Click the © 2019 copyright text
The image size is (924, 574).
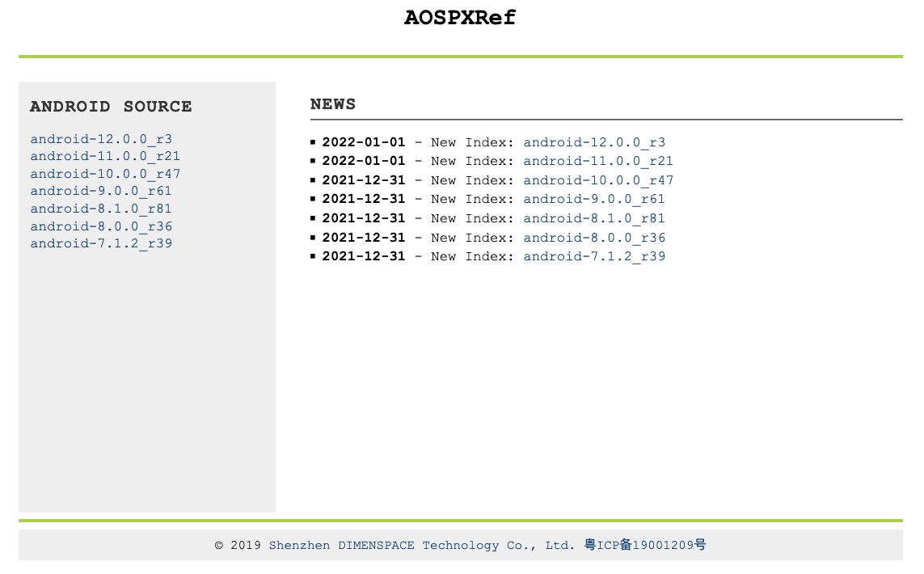(x=238, y=545)
